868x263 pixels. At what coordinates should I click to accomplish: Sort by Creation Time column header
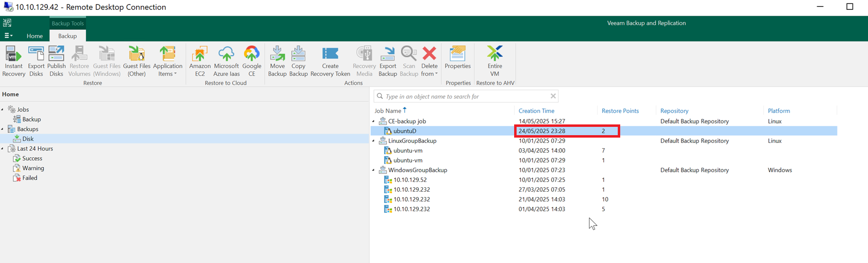point(536,111)
